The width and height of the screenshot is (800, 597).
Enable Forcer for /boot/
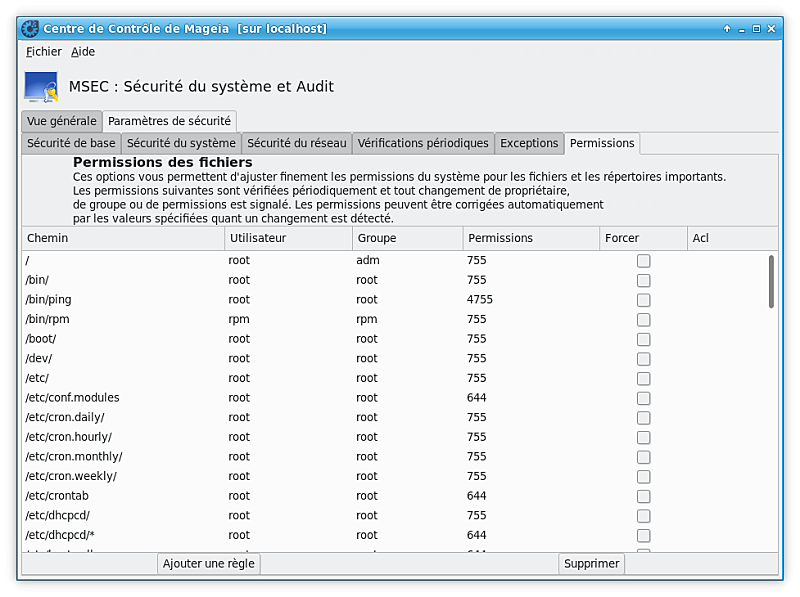643,339
